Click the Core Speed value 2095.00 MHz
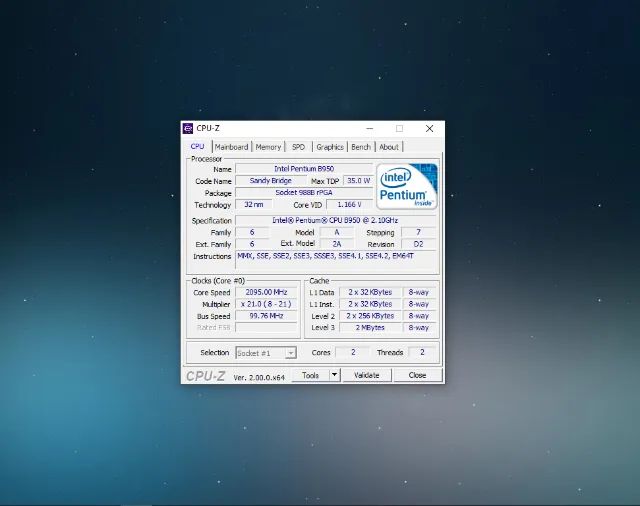 267,292
